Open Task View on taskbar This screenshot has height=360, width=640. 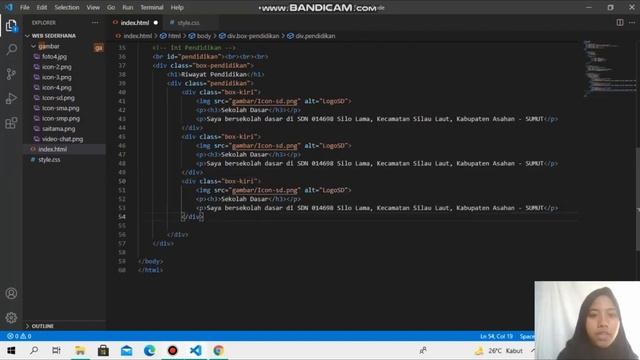tap(56, 351)
